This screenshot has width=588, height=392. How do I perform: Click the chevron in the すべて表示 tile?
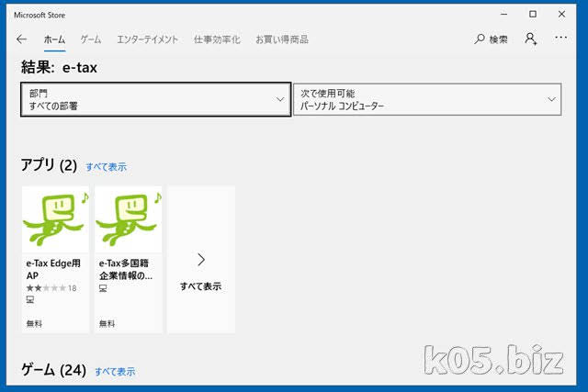pyautogui.click(x=201, y=259)
